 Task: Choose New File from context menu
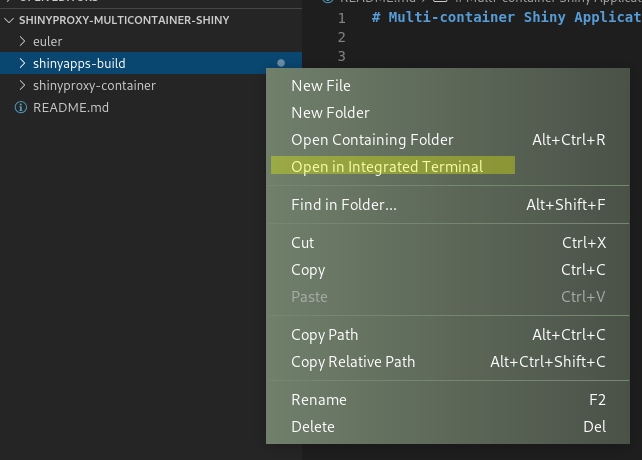point(321,86)
